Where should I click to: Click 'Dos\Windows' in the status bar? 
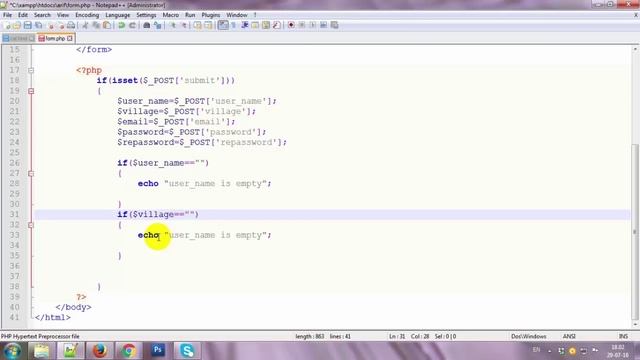[x=529, y=337]
